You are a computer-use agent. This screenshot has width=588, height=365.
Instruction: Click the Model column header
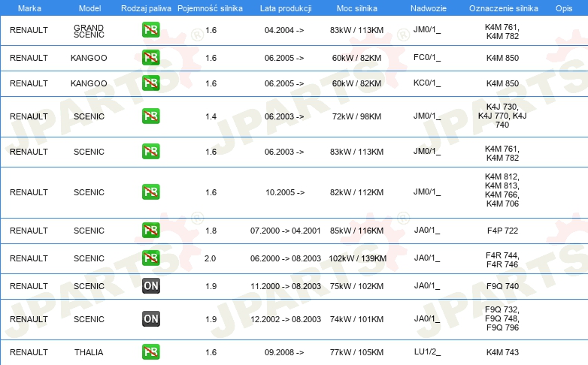(x=89, y=8)
